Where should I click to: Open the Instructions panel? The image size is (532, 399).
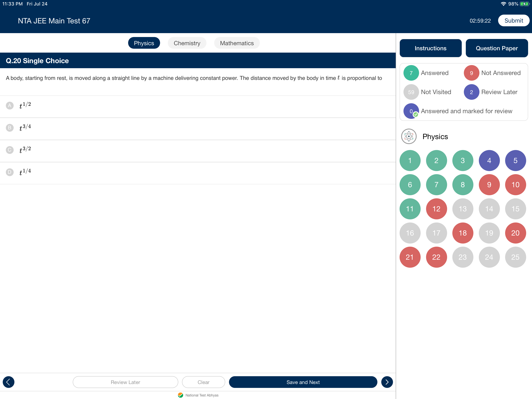tap(430, 48)
